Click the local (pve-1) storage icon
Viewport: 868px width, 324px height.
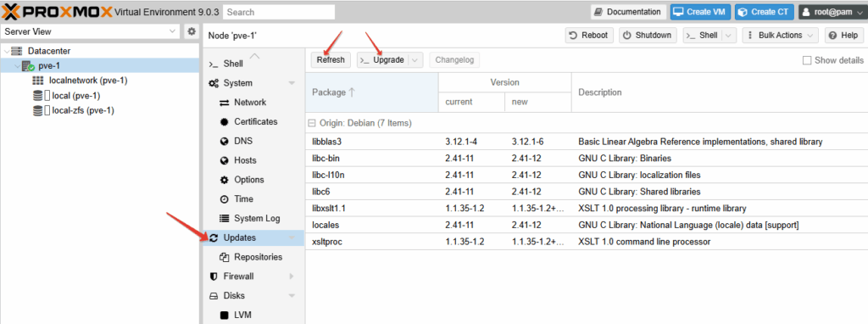[37, 96]
